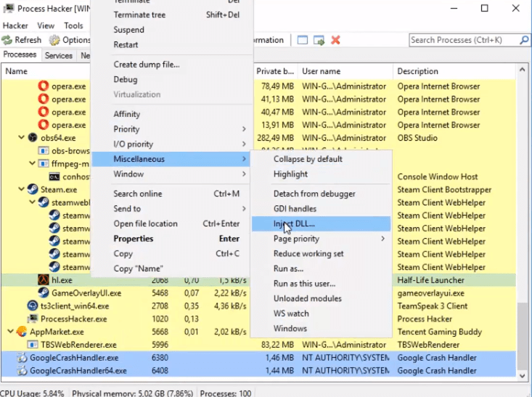Click the hl.exe Half-Life icon
The width and height of the screenshot is (532, 397).
click(44, 280)
